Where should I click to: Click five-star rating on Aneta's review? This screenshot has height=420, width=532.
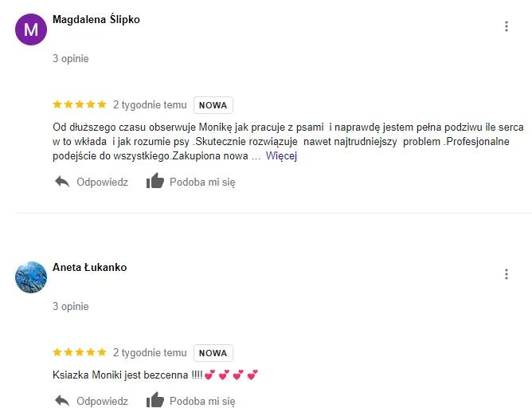[80, 352]
